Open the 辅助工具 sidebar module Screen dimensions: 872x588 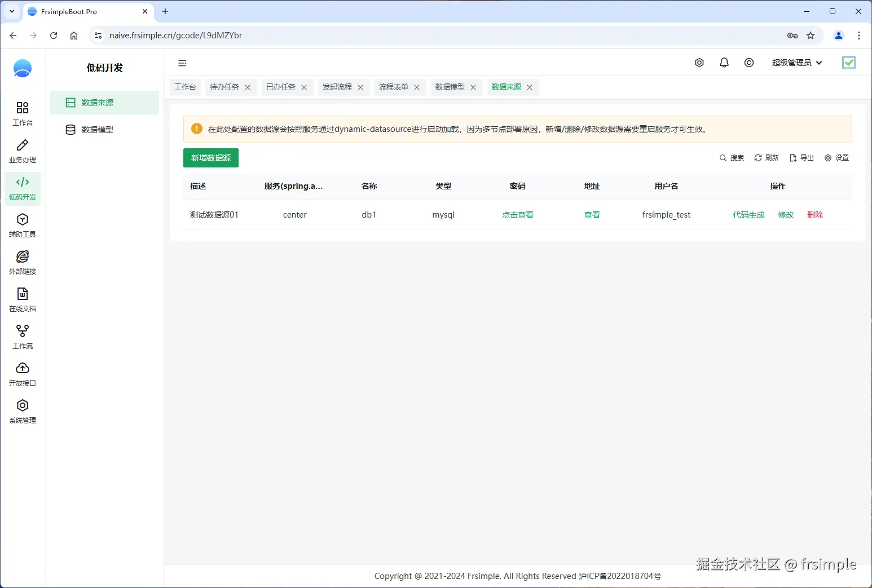coord(22,225)
